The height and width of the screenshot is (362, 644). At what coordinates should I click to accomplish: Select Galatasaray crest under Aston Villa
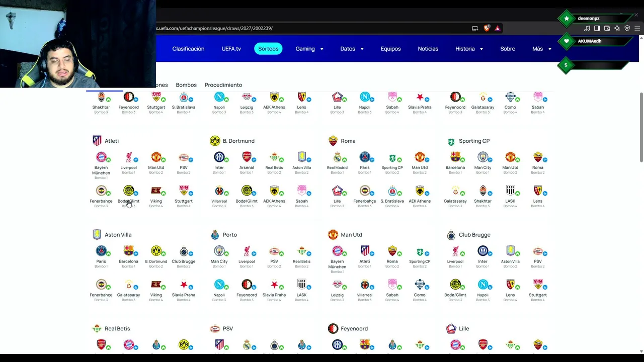pyautogui.click(x=128, y=285)
